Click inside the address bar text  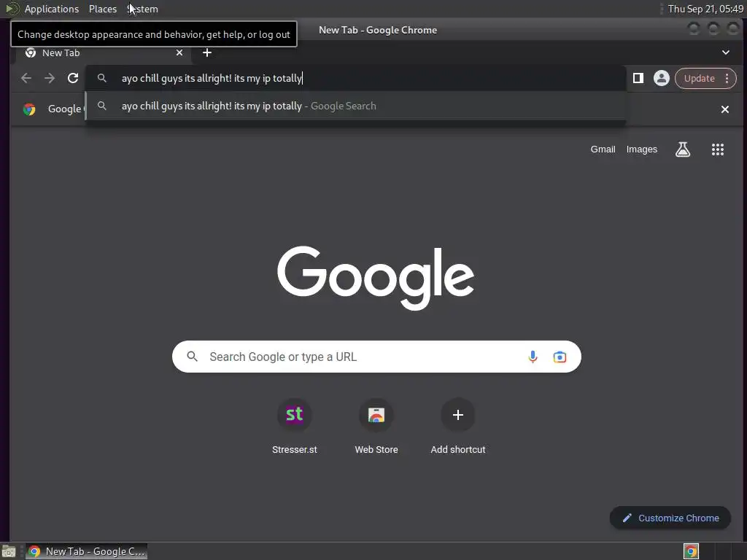coord(212,78)
